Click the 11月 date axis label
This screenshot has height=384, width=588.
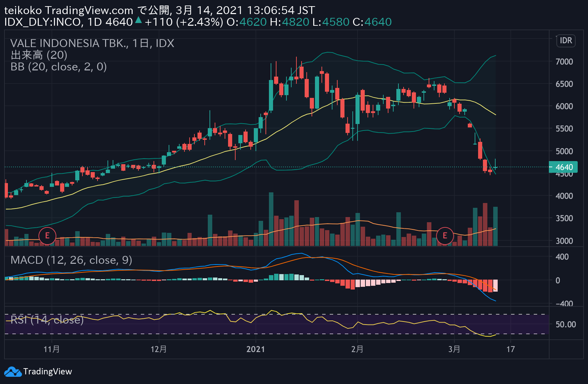52,349
